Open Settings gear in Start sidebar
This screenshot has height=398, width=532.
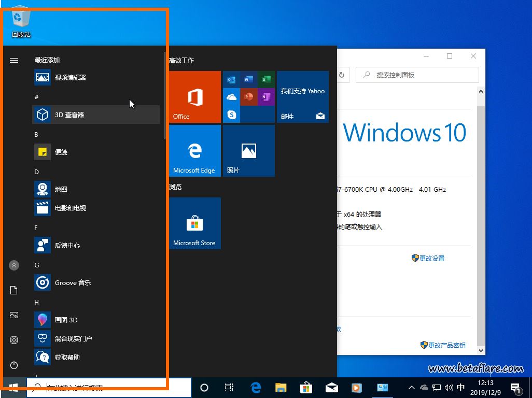click(x=14, y=340)
